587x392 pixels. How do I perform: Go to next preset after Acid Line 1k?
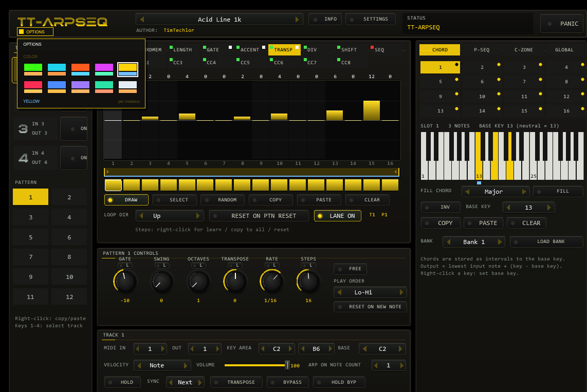click(297, 19)
